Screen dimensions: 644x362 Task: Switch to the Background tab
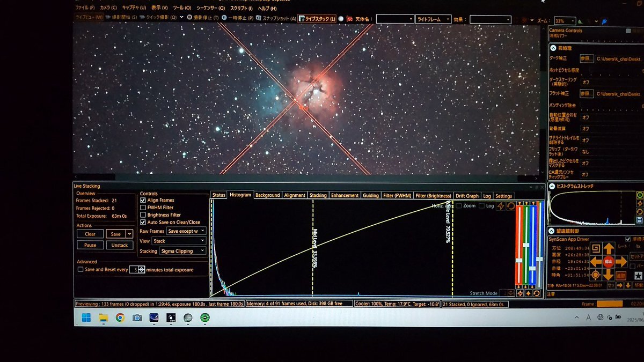(267, 195)
